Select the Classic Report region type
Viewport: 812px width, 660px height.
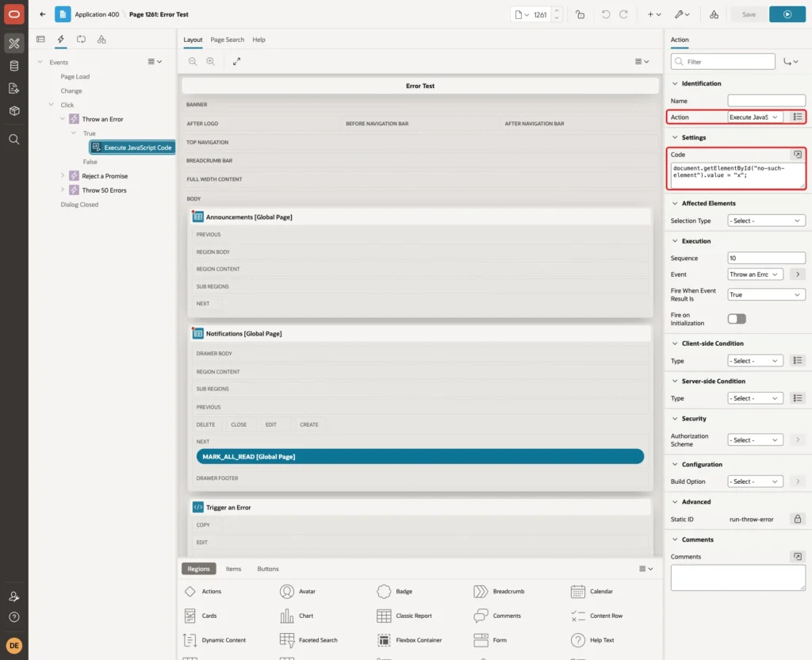[405, 616]
